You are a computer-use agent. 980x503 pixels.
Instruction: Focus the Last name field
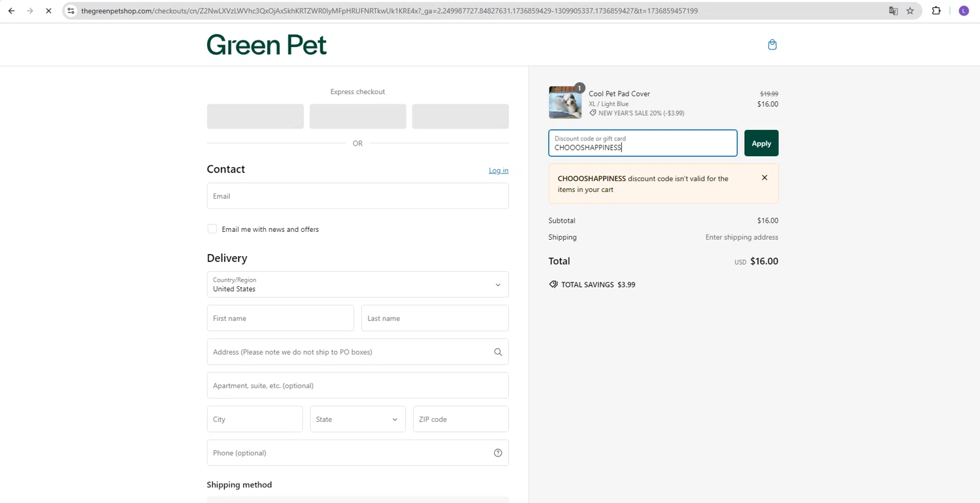pyautogui.click(x=435, y=318)
